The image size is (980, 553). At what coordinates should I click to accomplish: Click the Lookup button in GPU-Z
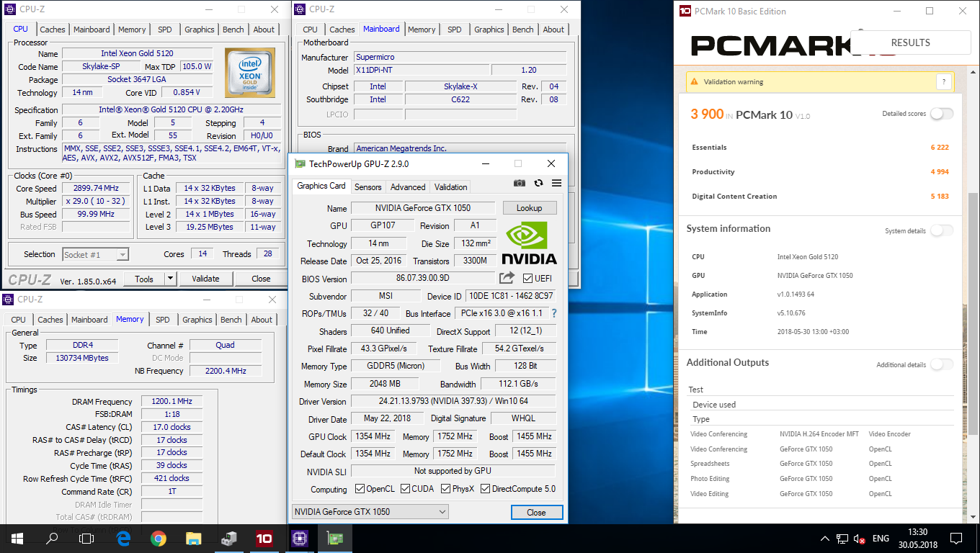pyautogui.click(x=529, y=208)
